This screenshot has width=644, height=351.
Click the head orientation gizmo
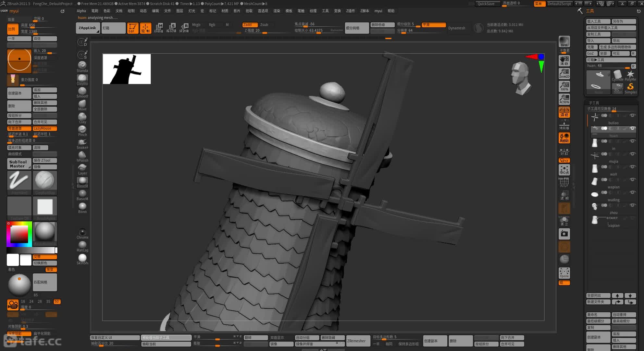521,78
